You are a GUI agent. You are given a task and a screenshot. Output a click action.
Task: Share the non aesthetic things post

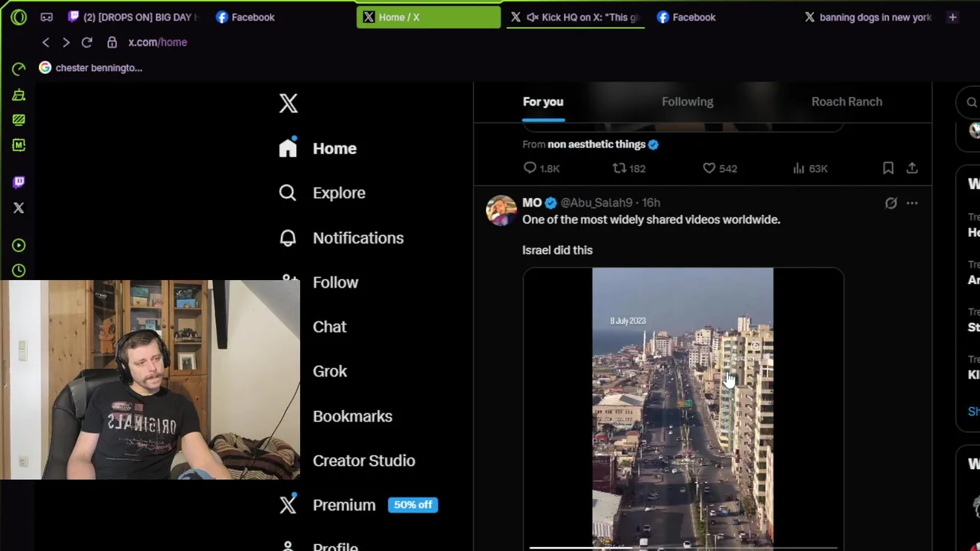(x=912, y=168)
